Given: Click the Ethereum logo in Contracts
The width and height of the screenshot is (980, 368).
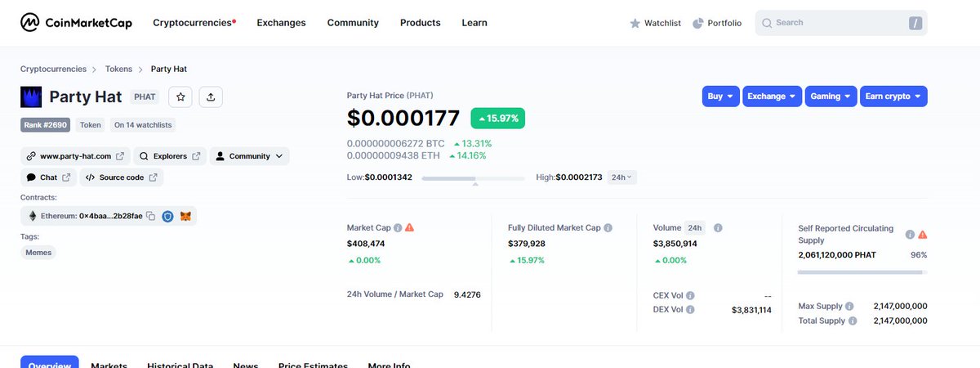Looking at the screenshot, I should 33,216.
